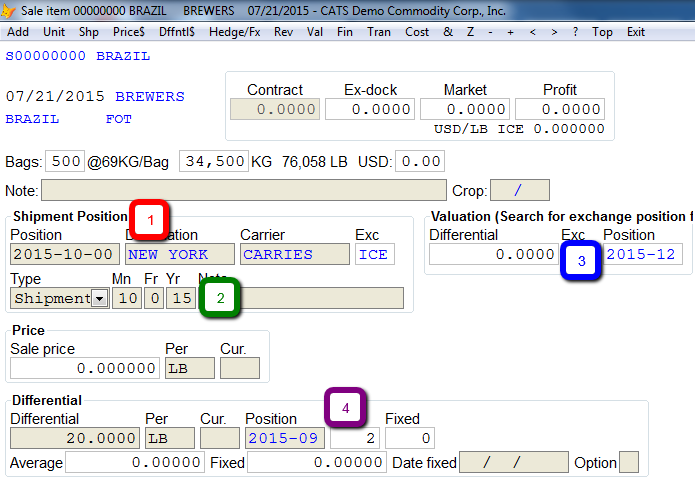Viewport: 695px width, 482px height.
Task: Click the Differential Per field showing LB
Action: click(x=170, y=438)
